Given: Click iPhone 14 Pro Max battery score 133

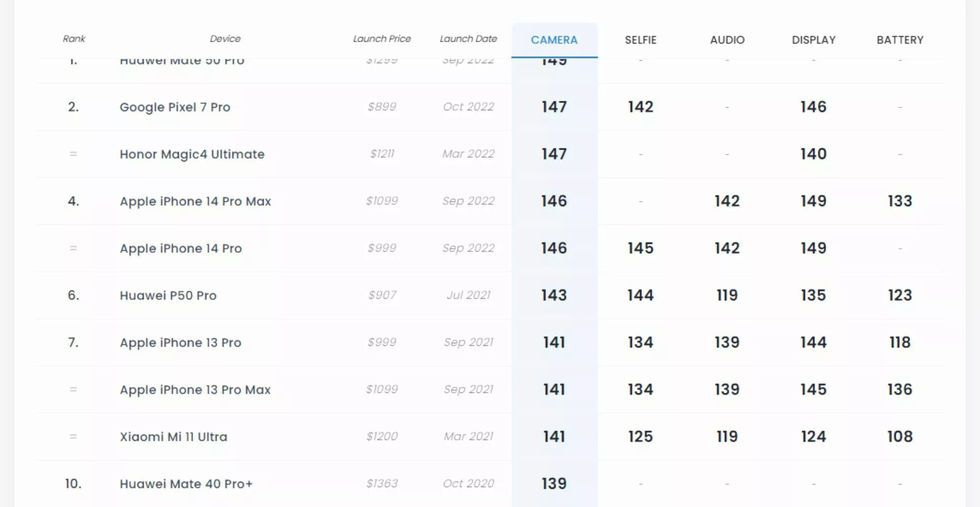Looking at the screenshot, I should [x=900, y=201].
